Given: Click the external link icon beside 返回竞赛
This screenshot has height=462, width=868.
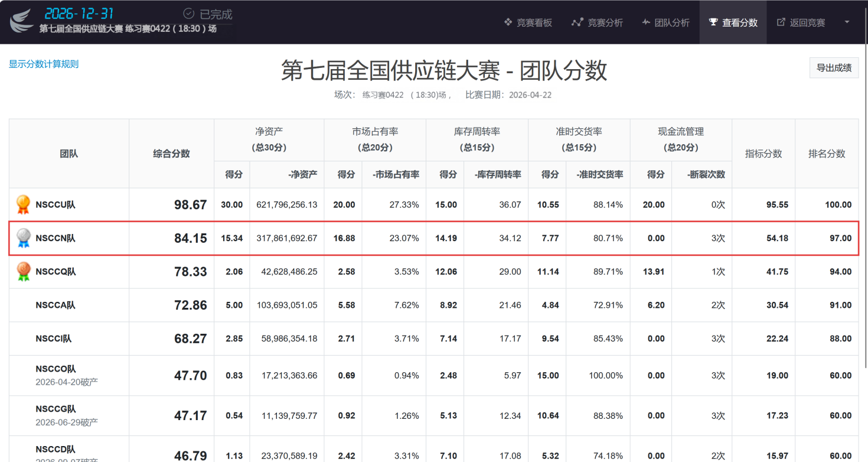Looking at the screenshot, I should tap(781, 22).
